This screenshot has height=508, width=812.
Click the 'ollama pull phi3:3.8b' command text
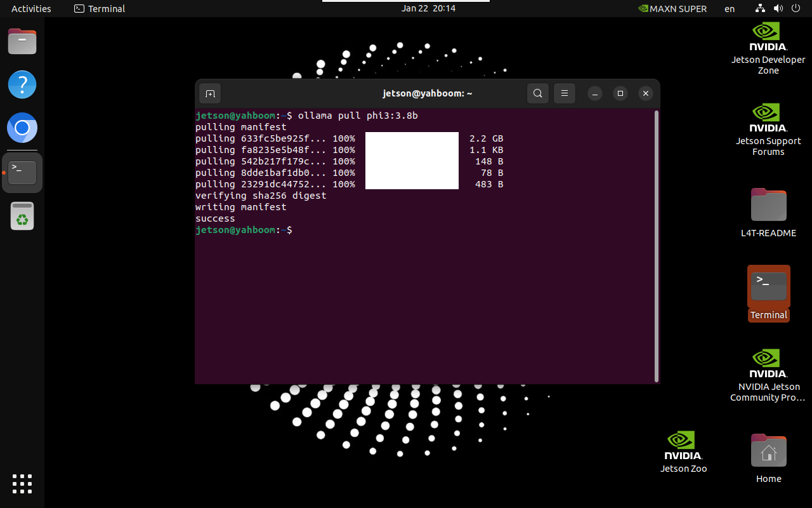[358, 116]
